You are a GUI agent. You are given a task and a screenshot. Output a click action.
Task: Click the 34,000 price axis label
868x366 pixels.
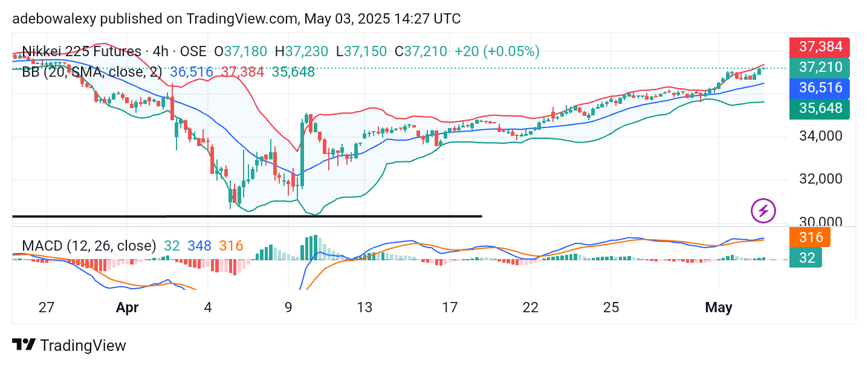coord(820,136)
